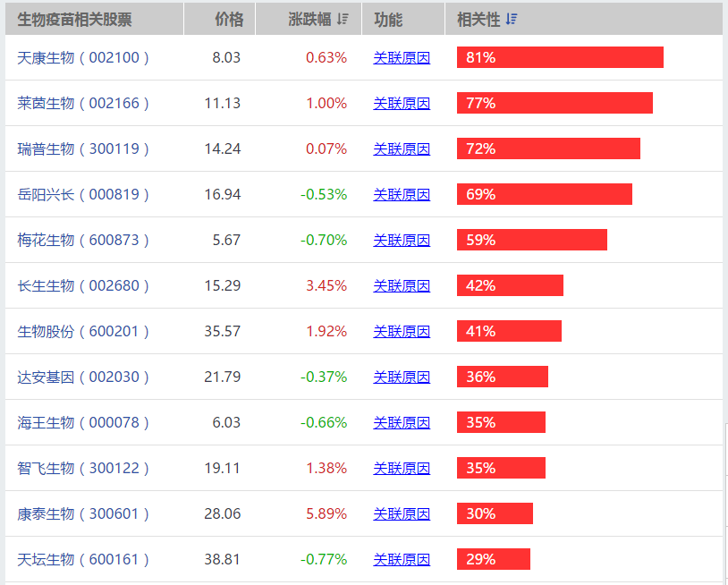Click 关联原因 link for 瑞普生物
This screenshot has width=728, height=585.
pos(402,148)
